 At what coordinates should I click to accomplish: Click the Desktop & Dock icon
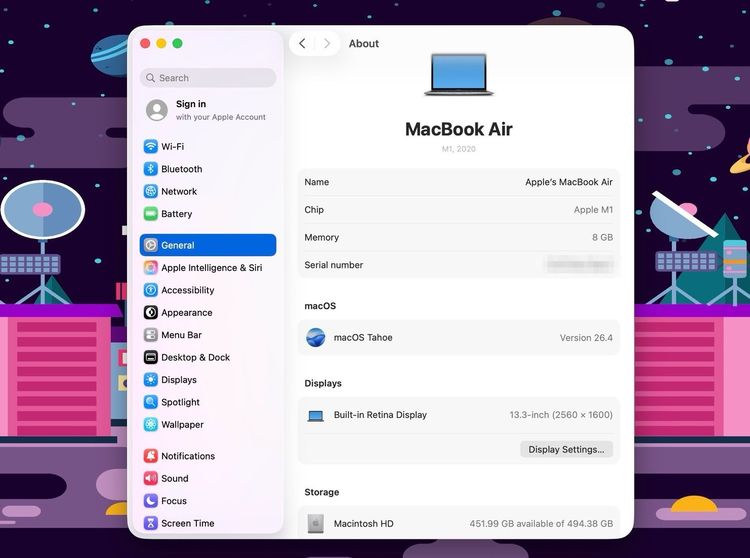point(151,357)
